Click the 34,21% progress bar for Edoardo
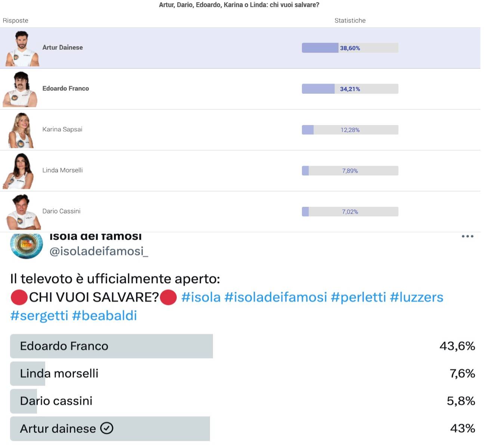Image resolution: width=485 pixels, height=448 pixels. 350,89
